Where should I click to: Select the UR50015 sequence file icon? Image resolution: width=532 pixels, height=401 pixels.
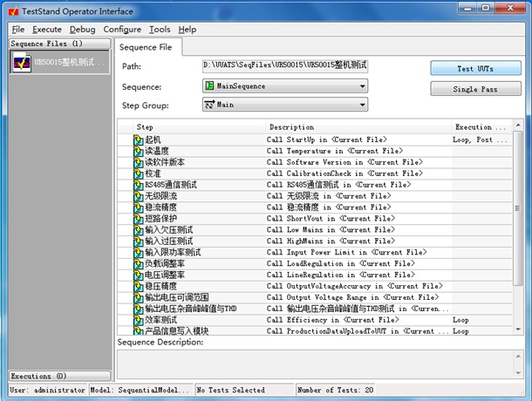22,63
